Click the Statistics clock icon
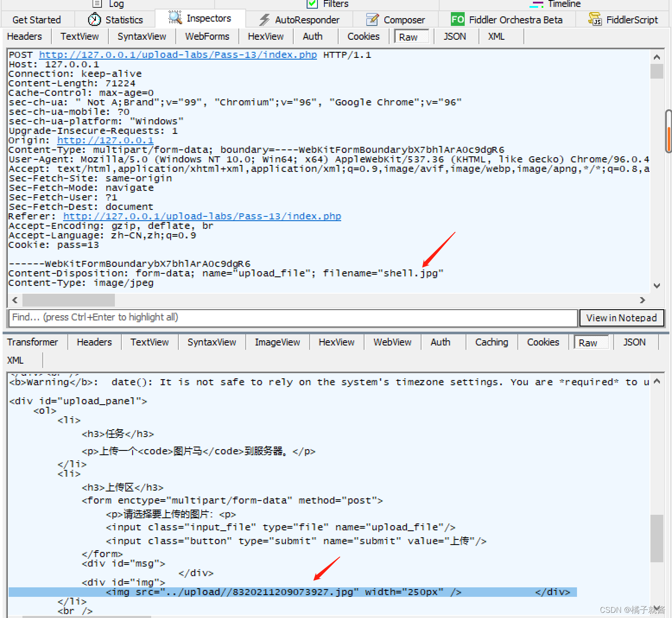Screen dimensions: 672x618 [x=94, y=19]
